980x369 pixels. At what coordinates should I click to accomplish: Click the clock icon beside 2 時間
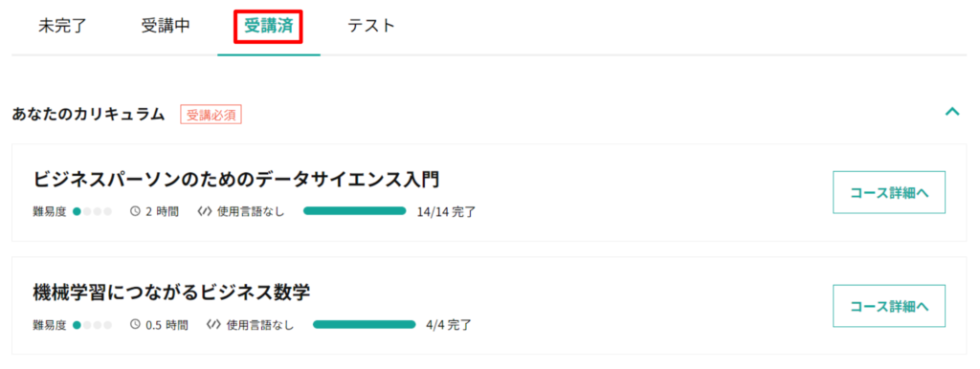pos(135,211)
